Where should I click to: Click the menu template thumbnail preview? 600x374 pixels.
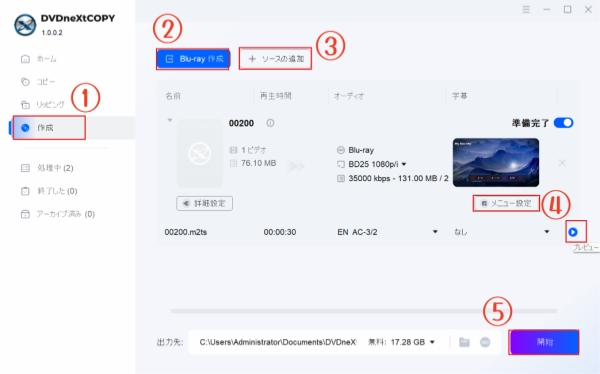[496, 163]
